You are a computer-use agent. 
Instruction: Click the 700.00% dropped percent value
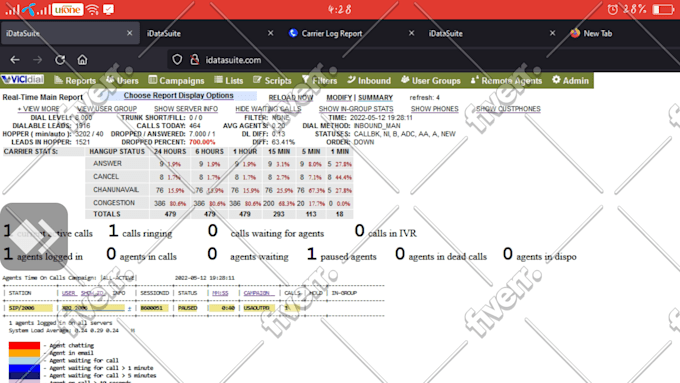[x=202, y=142]
